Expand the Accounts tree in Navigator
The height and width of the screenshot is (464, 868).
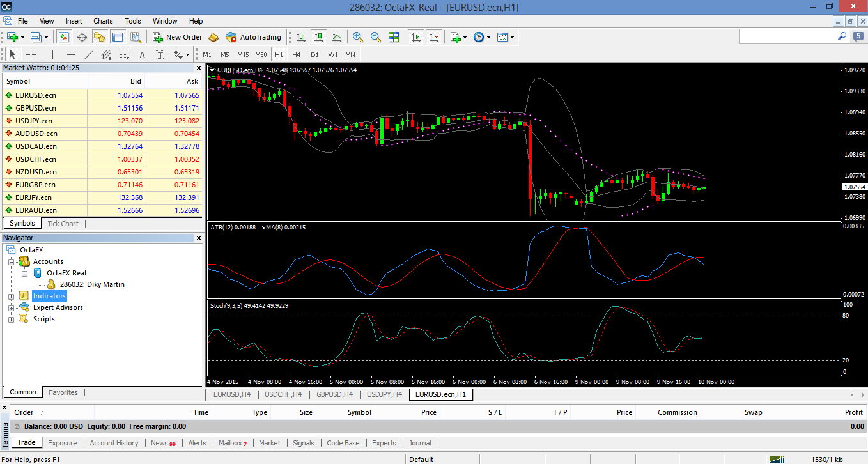(x=12, y=261)
